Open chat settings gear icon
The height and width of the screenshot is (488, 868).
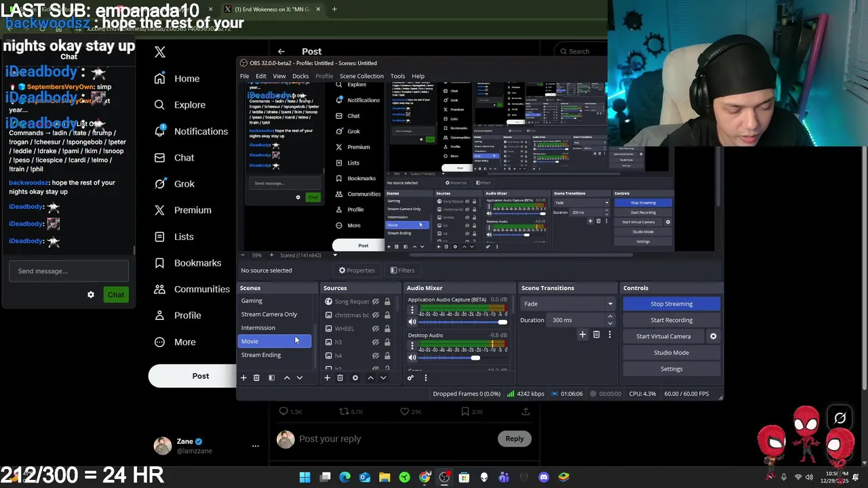pyautogui.click(x=91, y=295)
